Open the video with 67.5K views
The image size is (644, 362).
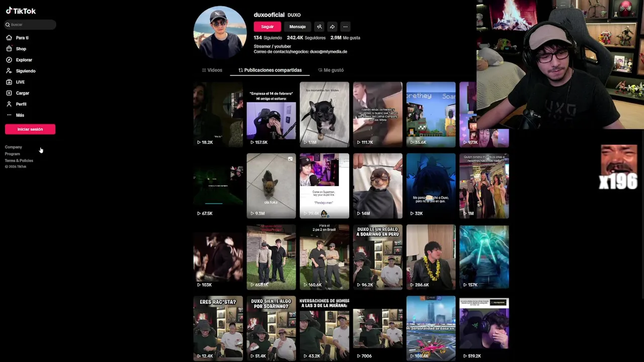click(x=218, y=186)
